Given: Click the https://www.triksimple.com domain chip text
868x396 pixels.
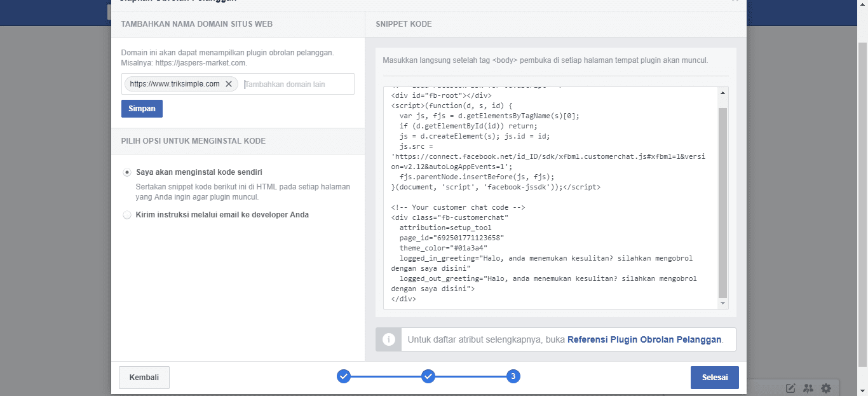Looking at the screenshot, I should coord(175,84).
